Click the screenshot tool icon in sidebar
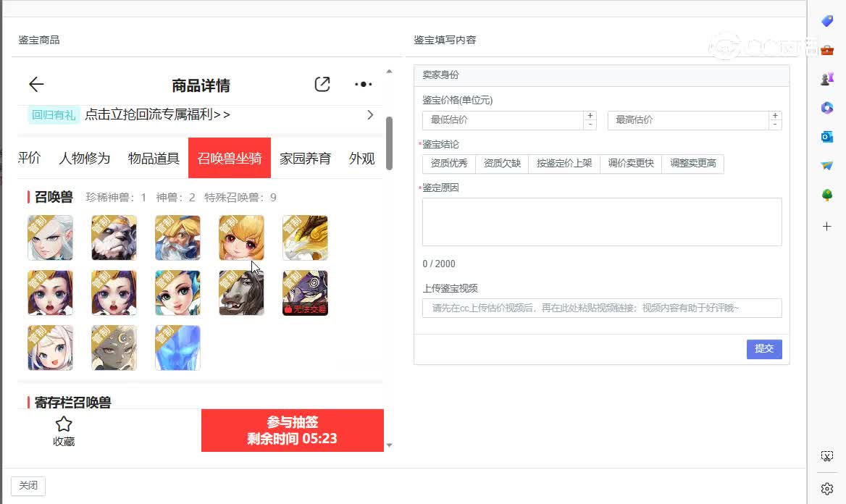Image resolution: width=846 pixels, height=504 pixels. click(826, 456)
